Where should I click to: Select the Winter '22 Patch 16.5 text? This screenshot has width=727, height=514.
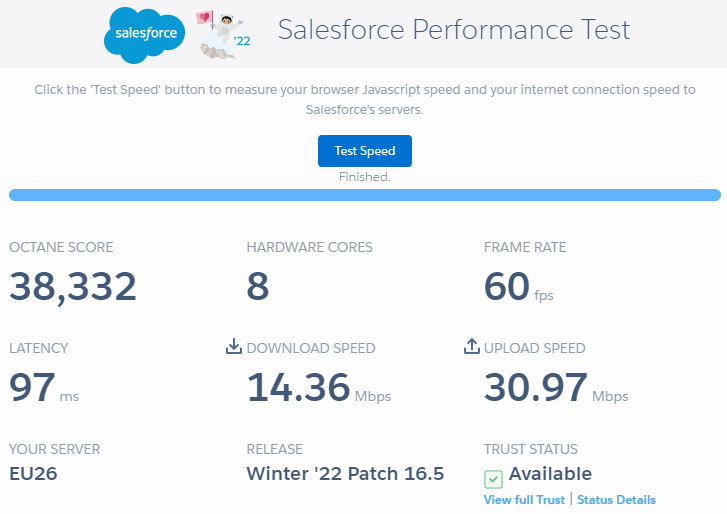(x=345, y=474)
